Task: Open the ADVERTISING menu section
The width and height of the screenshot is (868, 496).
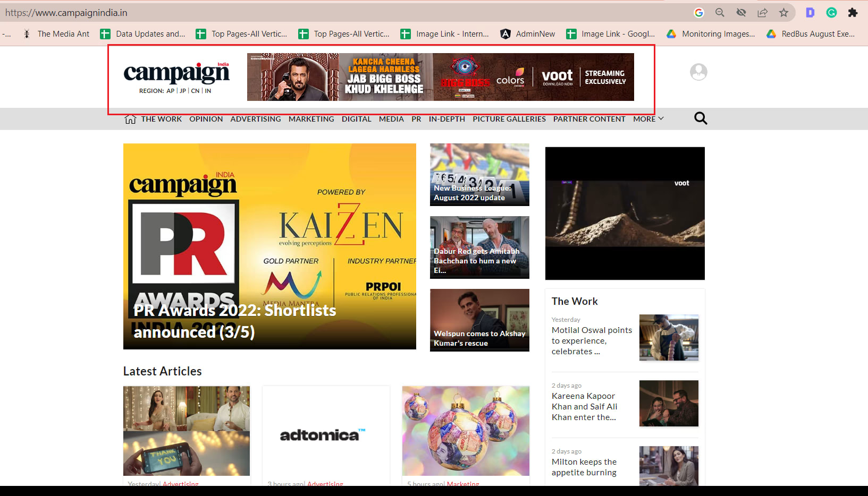Action: click(255, 119)
